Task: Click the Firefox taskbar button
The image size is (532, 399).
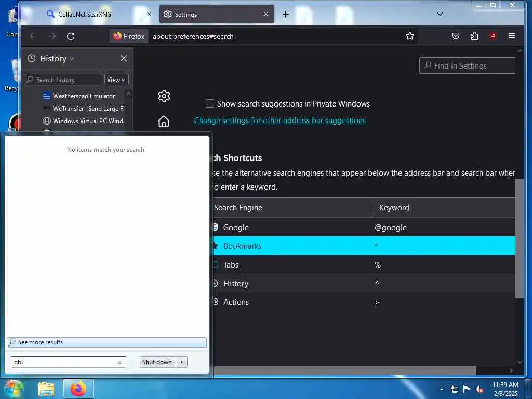Action: pyautogui.click(x=78, y=389)
